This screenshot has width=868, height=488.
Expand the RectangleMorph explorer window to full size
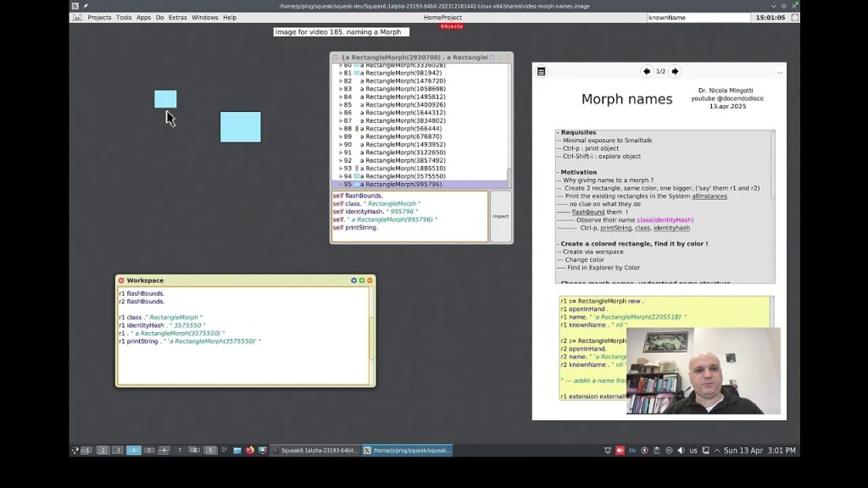499,57
